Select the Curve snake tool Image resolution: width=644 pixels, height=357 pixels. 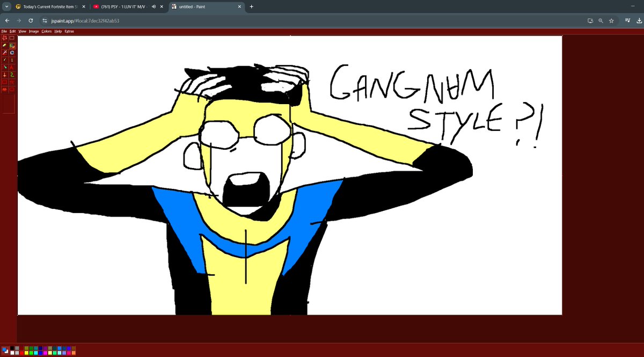(x=12, y=75)
